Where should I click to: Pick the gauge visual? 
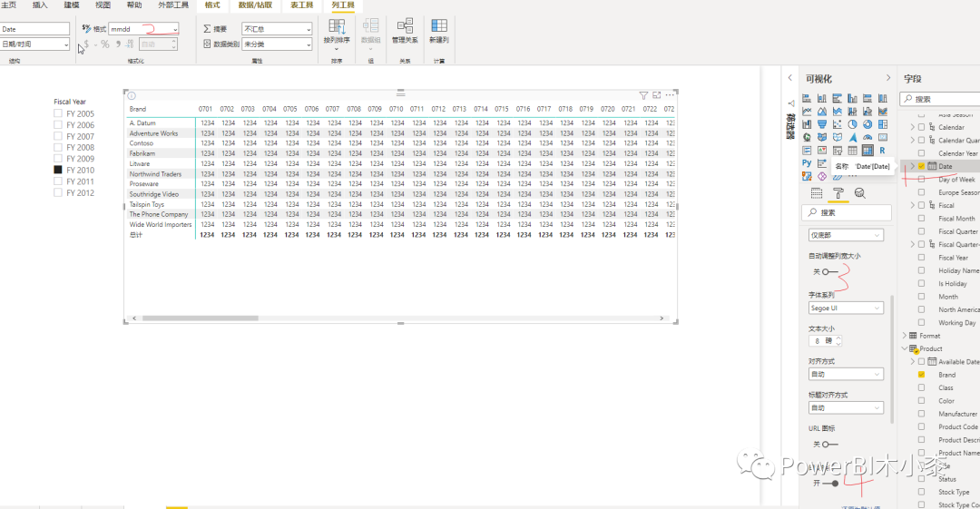(867, 138)
